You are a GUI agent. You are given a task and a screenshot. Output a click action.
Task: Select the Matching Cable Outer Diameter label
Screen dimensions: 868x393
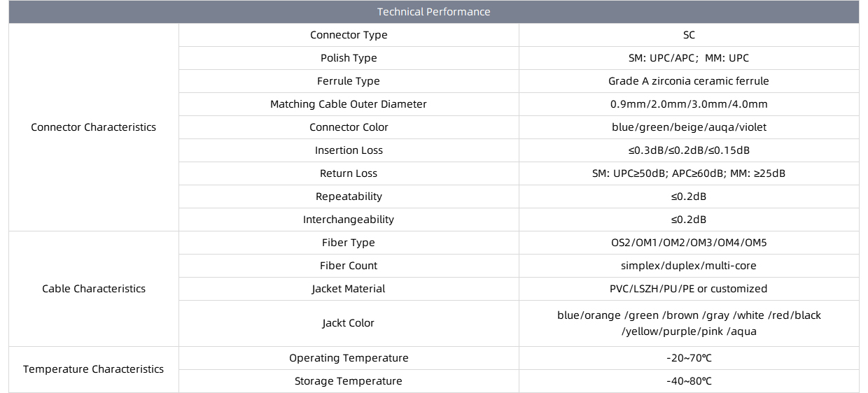(x=349, y=104)
